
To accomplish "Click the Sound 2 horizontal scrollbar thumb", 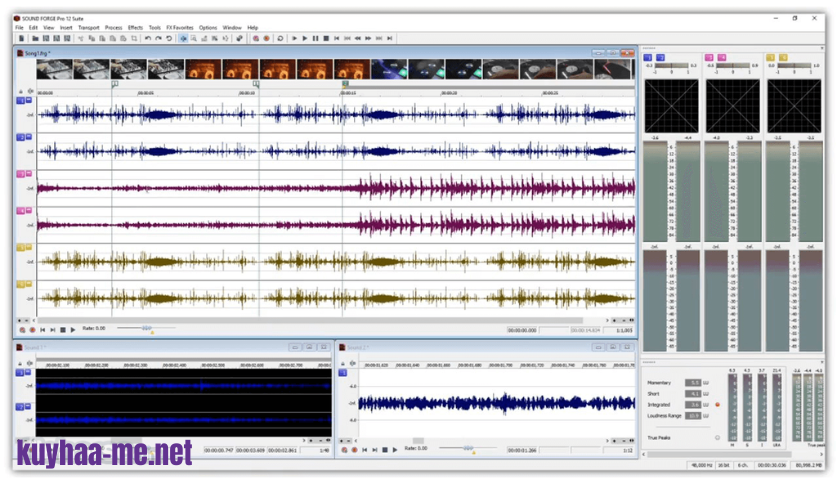I will tap(419, 441).
